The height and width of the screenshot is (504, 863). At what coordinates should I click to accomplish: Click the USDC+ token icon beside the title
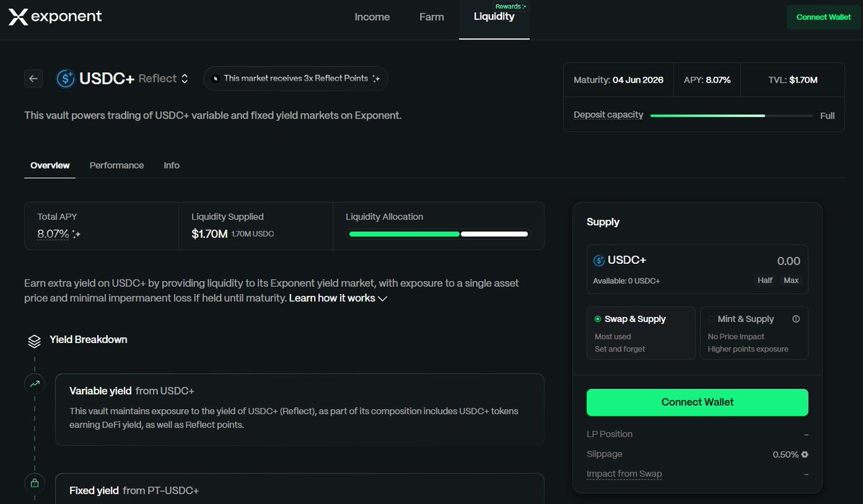pos(65,78)
